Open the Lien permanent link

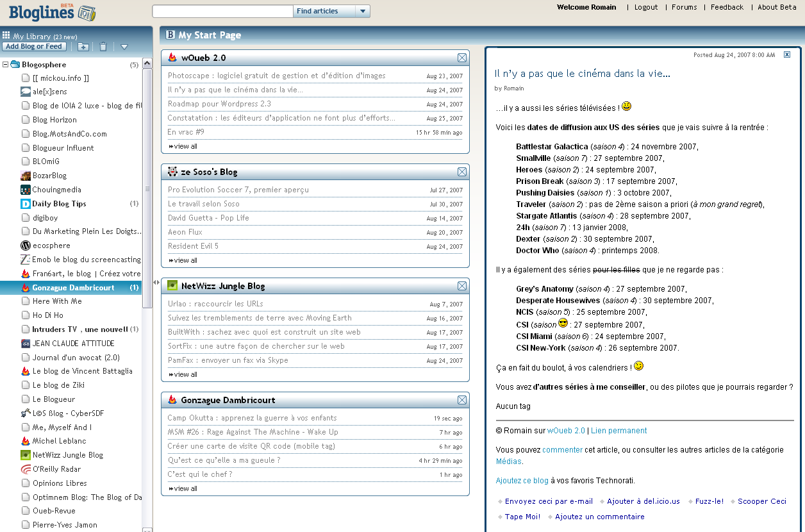pos(619,431)
